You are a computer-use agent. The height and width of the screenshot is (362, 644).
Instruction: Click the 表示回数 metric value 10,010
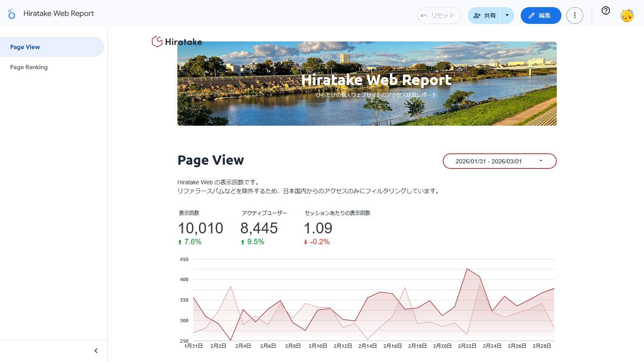click(x=200, y=228)
